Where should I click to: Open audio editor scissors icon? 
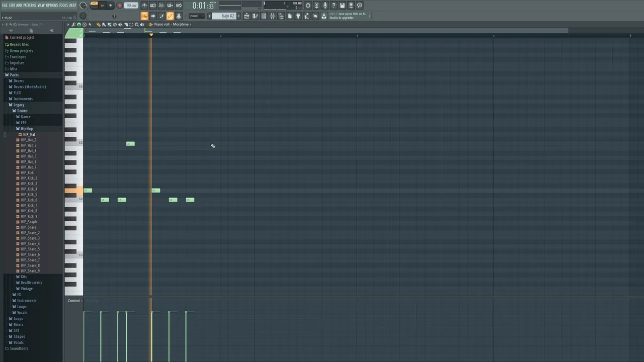pos(316,6)
